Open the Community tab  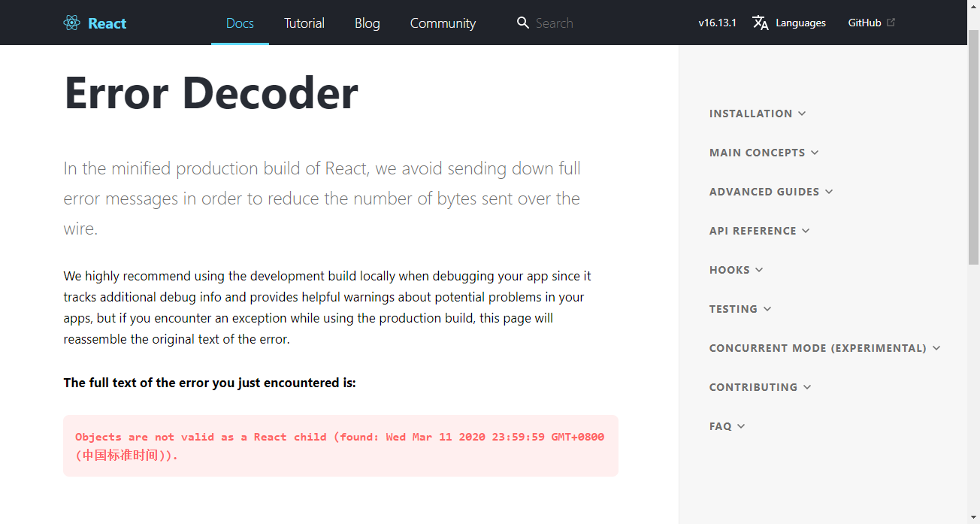click(443, 23)
